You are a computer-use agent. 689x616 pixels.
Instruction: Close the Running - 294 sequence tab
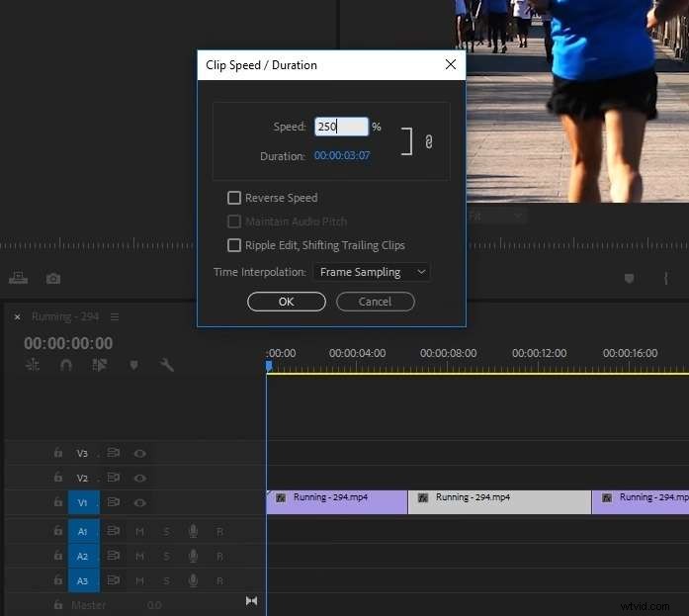17,316
